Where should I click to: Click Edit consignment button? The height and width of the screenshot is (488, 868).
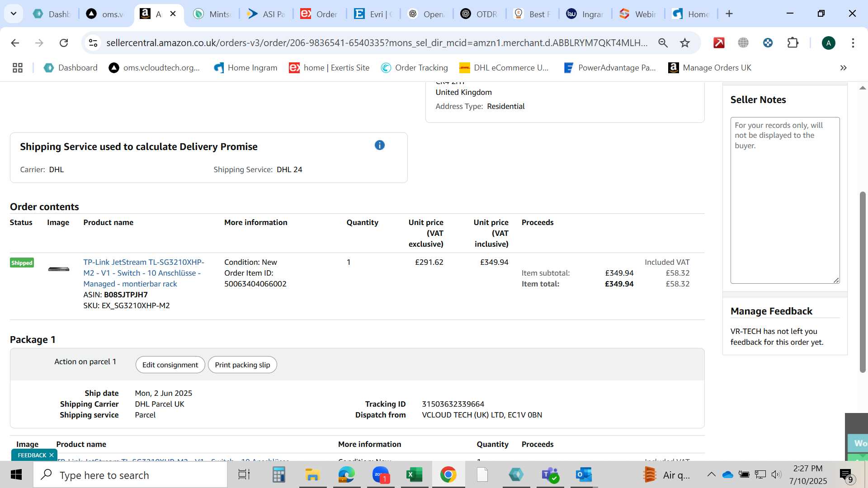tap(170, 365)
